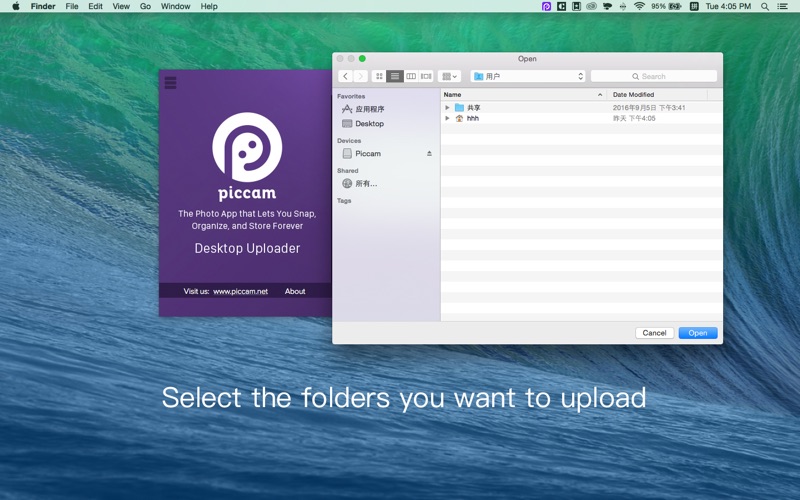Viewport: 800px width, 500px height.
Task: Expand the hhh home folder triangle
Action: pos(447,118)
